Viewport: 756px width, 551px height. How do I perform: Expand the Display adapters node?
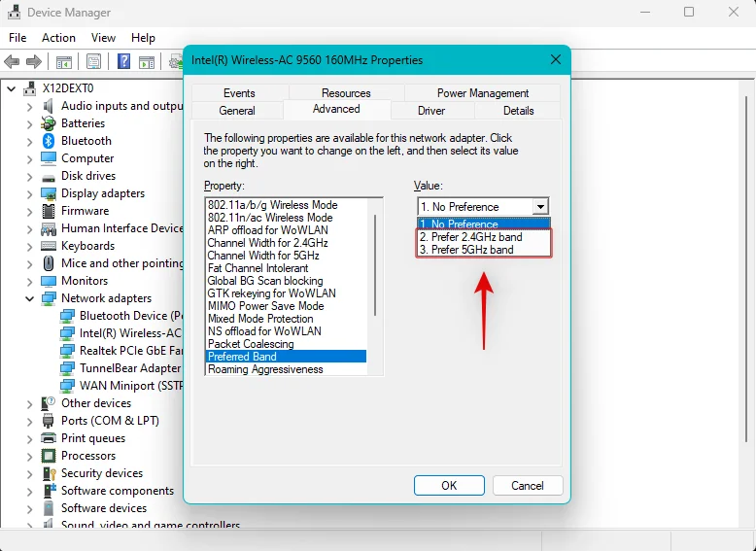[30, 193]
